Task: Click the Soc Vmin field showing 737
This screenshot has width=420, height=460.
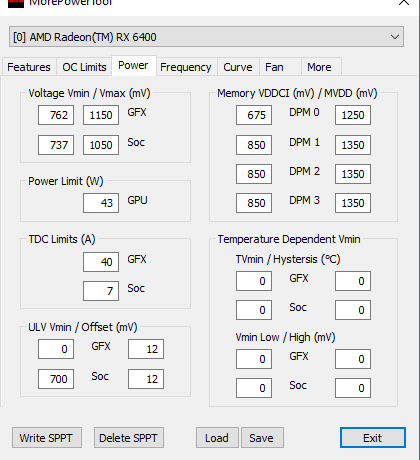Action: tap(56, 145)
